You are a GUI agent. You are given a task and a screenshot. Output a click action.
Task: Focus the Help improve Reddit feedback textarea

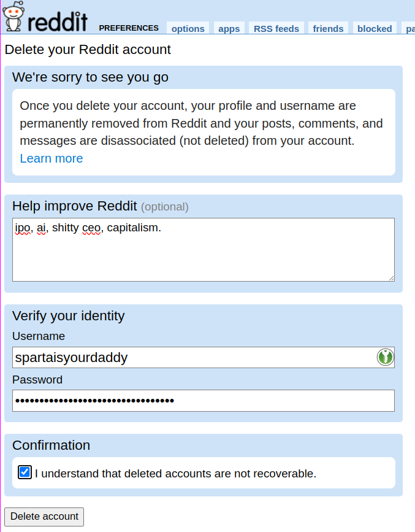click(x=204, y=250)
